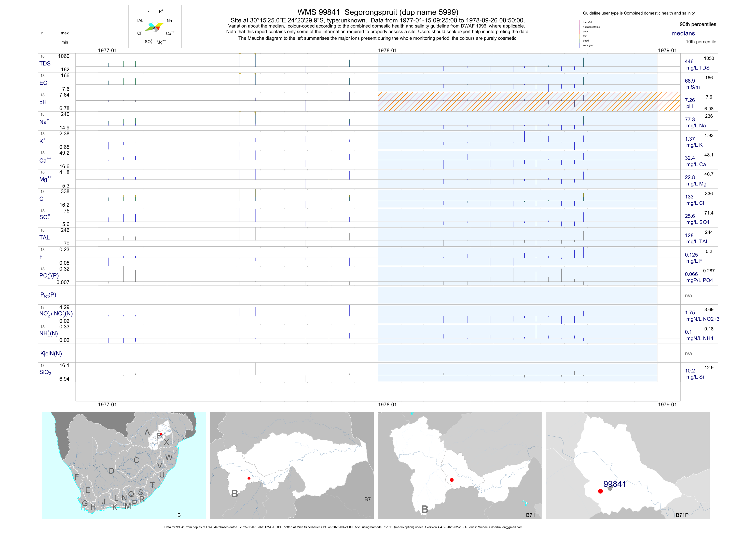756x535 pixels.
Task: Select the pH parameter row label
Action: [43, 102]
